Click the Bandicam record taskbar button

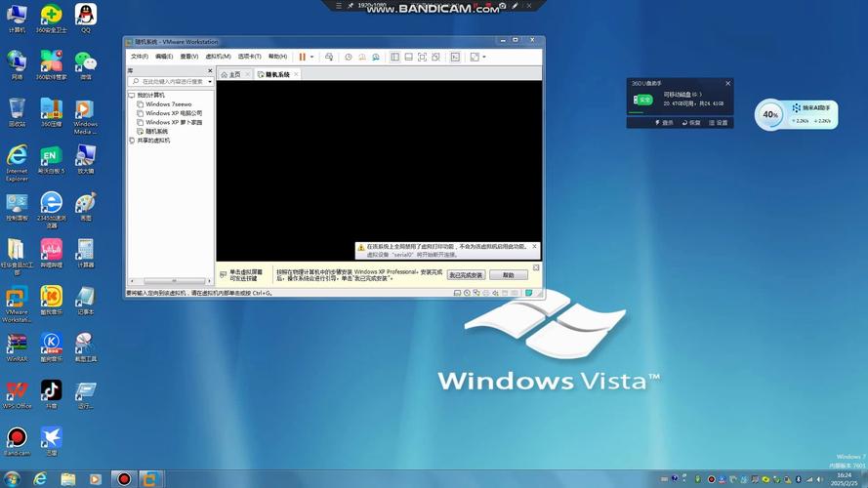[x=123, y=478]
